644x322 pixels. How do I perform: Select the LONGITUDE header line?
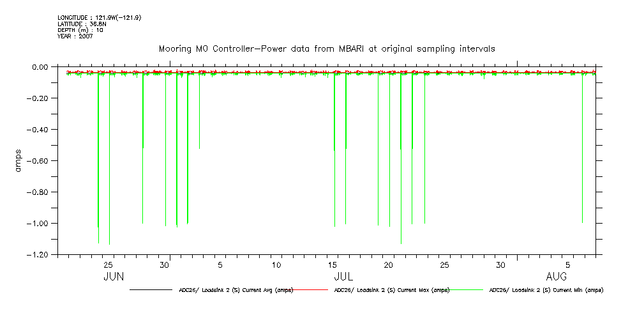(x=99, y=17)
